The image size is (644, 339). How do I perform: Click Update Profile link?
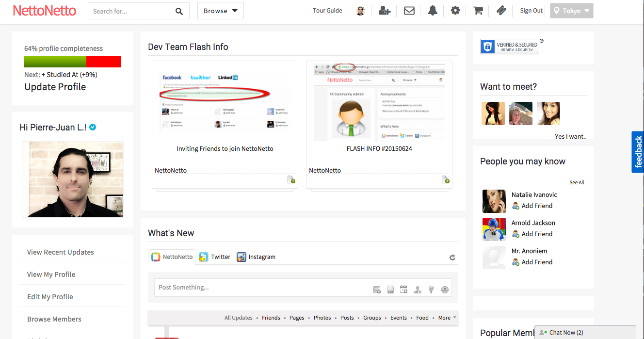click(55, 87)
